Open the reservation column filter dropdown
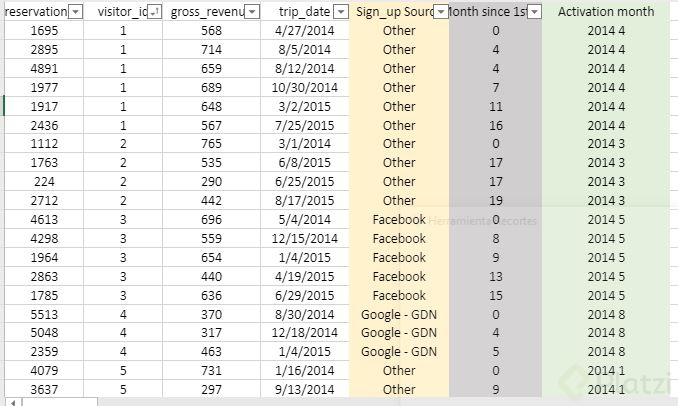The image size is (678, 406). (x=76, y=12)
